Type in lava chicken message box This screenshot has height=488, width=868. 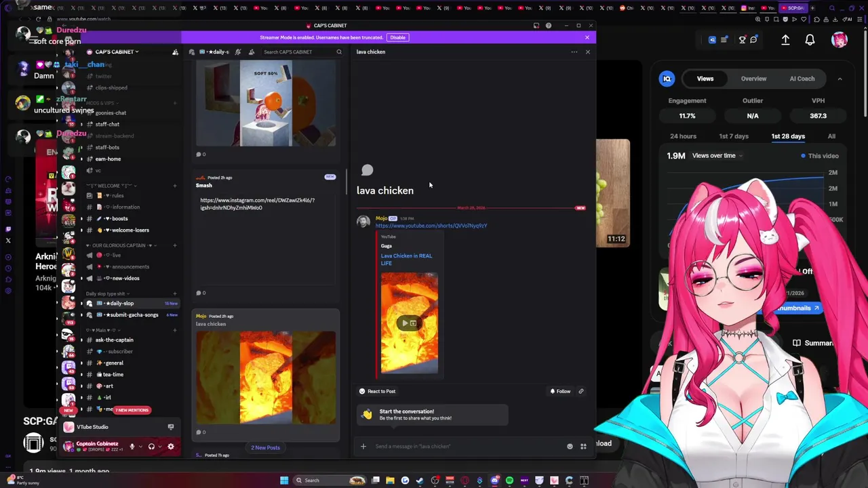pyautogui.click(x=468, y=446)
